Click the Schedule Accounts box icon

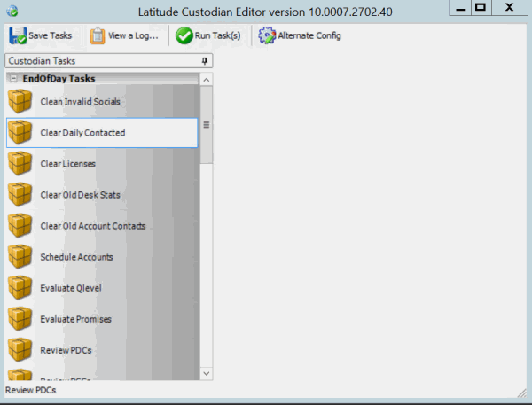(x=20, y=257)
